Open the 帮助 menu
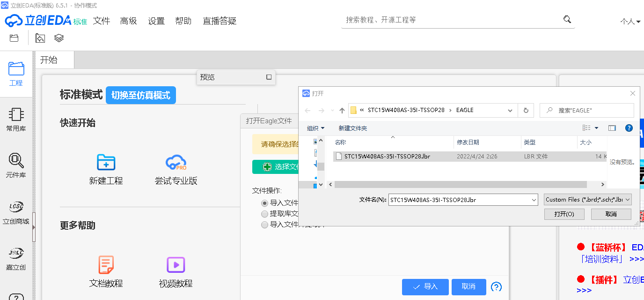The height and width of the screenshot is (300, 644). 183,21
